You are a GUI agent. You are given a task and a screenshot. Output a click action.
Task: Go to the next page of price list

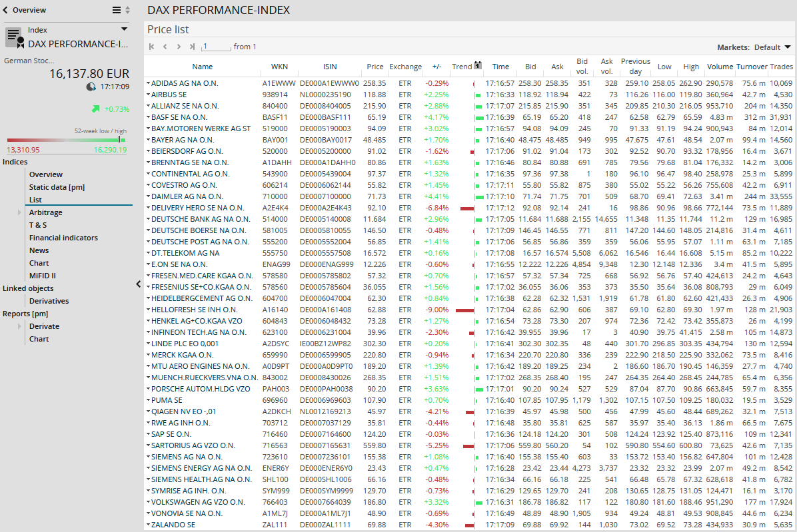(x=179, y=47)
